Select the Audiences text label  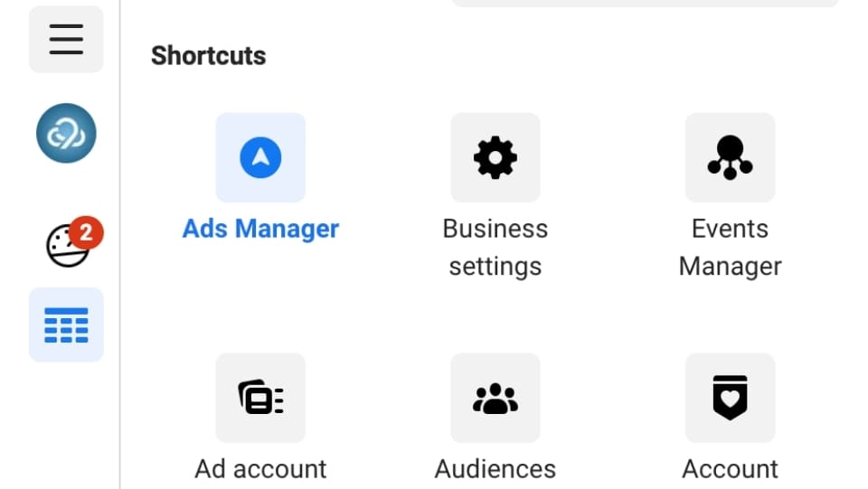(495, 469)
